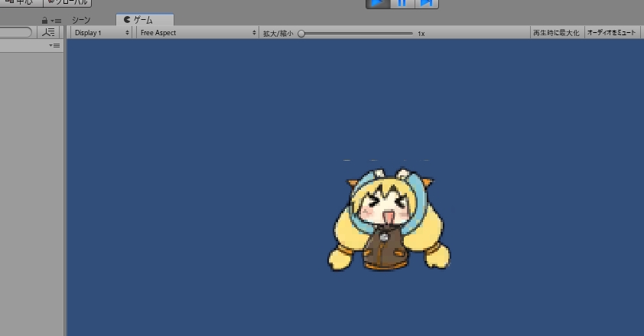
Task: Click the filter-by-type icon next to search
Action: pyautogui.click(x=48, y=32)
